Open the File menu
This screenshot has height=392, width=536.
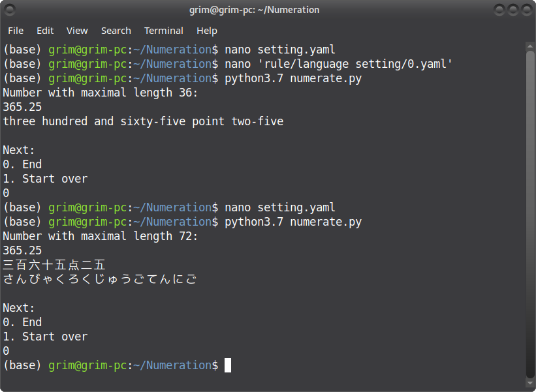point(16,31)
